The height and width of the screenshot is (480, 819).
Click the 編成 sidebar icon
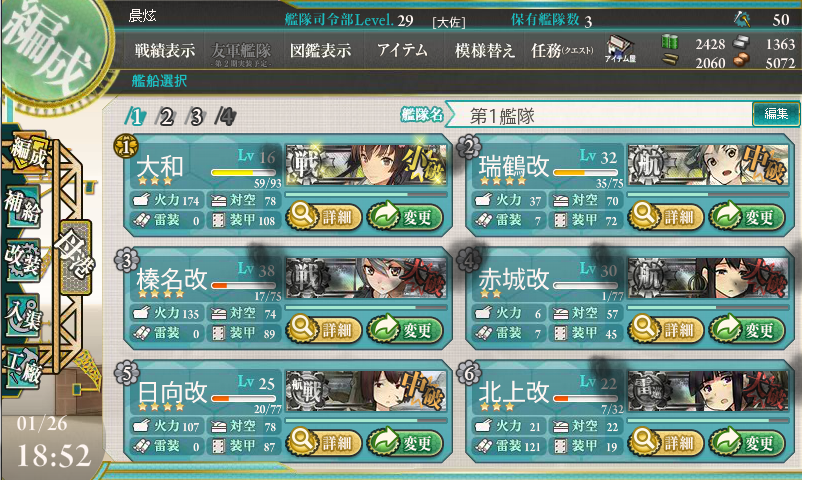pos(29,151)
